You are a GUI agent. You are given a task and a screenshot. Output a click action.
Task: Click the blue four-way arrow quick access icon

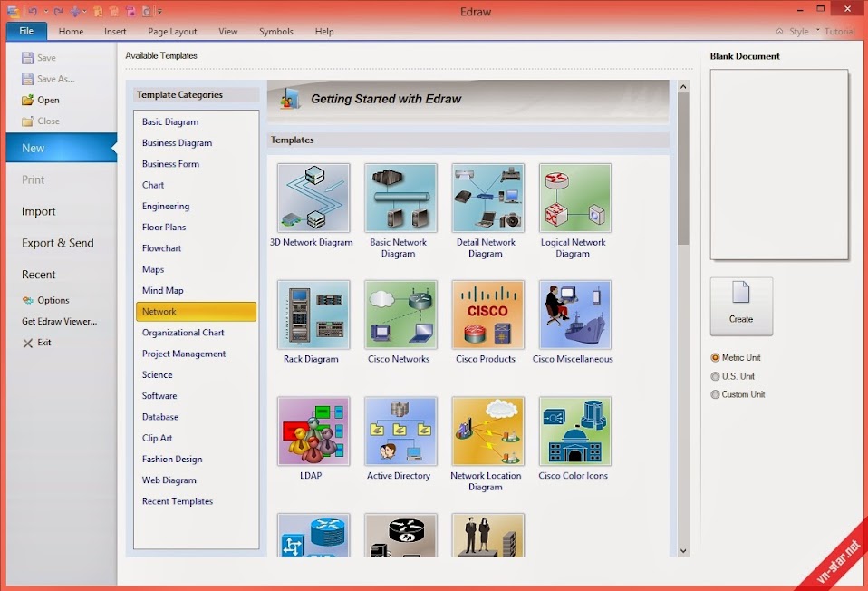(75, 11)
